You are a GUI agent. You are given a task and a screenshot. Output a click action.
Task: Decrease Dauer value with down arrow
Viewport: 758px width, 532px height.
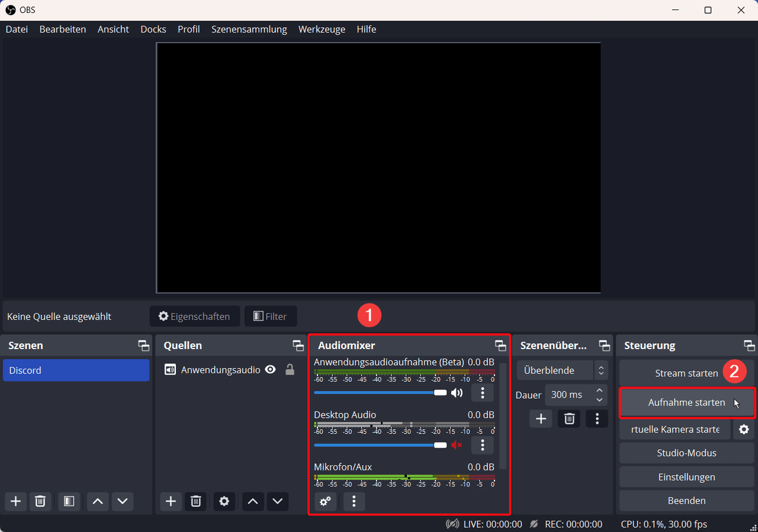(x=599, y=399)
